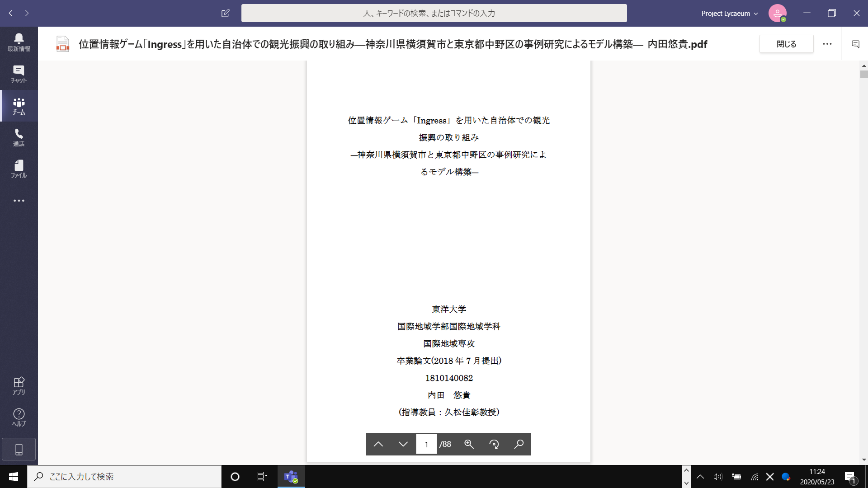Start a new chat with the pencil icon

(x=225, y=13)
